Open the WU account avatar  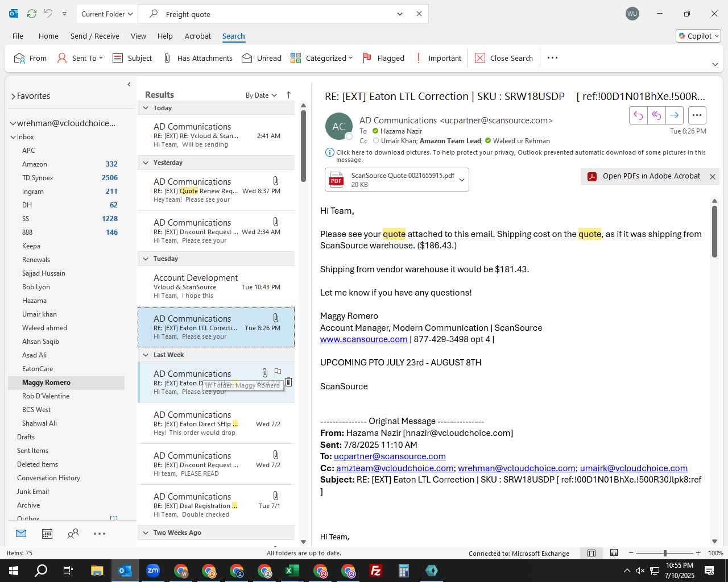pos(632,14)
